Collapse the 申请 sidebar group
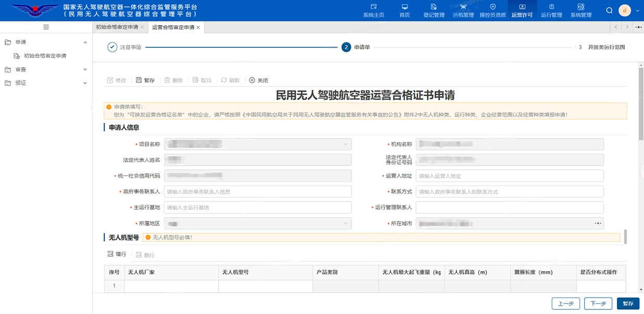 85,42
